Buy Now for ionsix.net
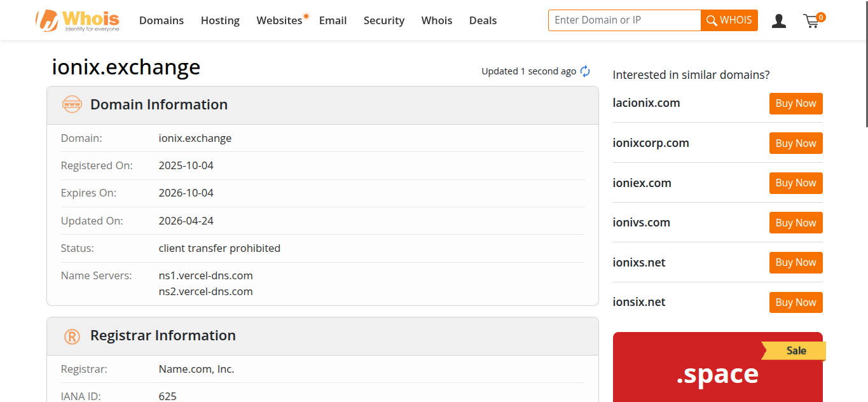The width and height of the screenshot is (868, 402). tap(796, 302)
